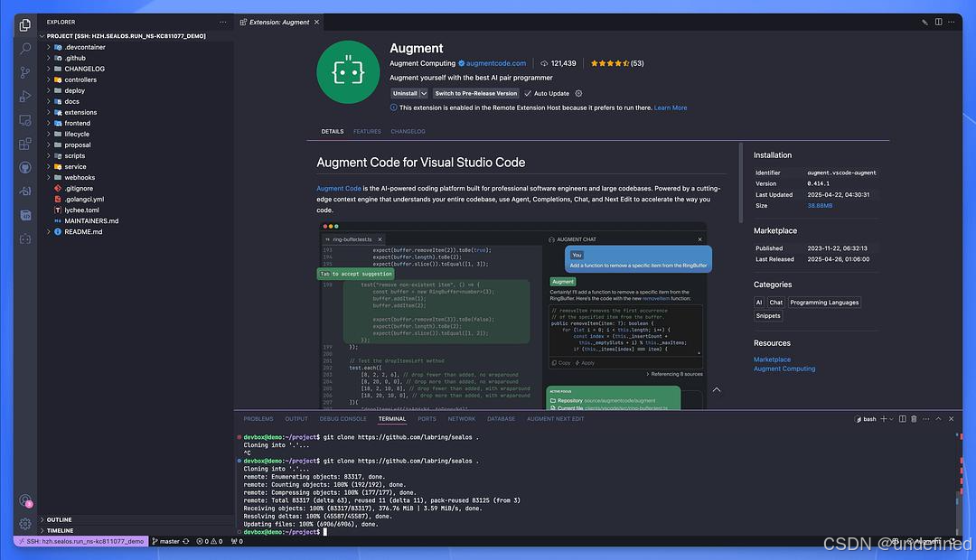Click Switch to Pre-Release Version button
976x560 pixels.
pyautogui.click(x=476, y=93)
